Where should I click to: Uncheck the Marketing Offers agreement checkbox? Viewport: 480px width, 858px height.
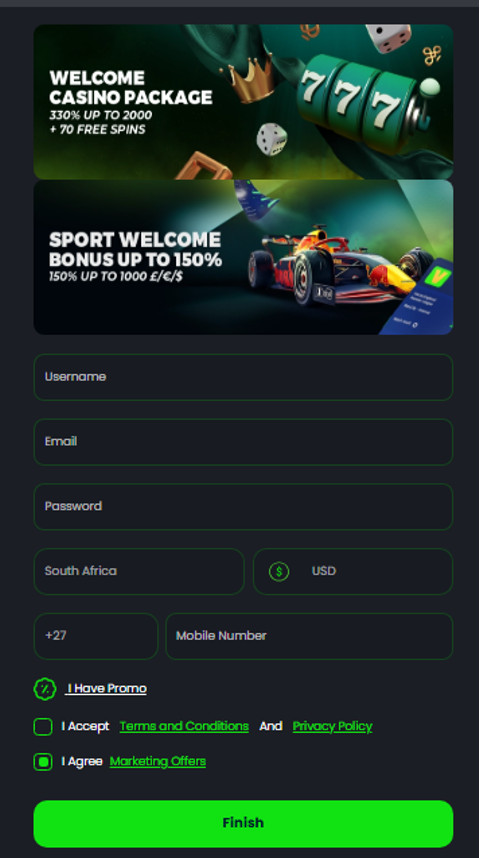(43, 762)
